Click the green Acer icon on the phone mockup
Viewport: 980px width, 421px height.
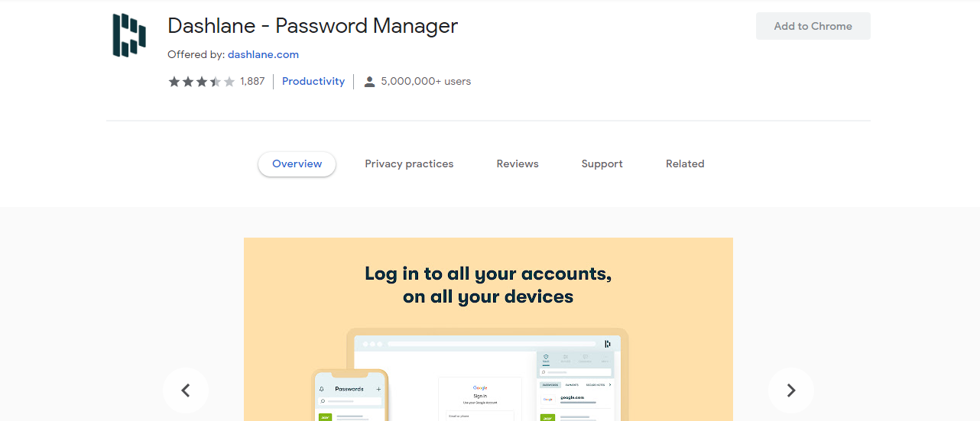click(325, 417)
